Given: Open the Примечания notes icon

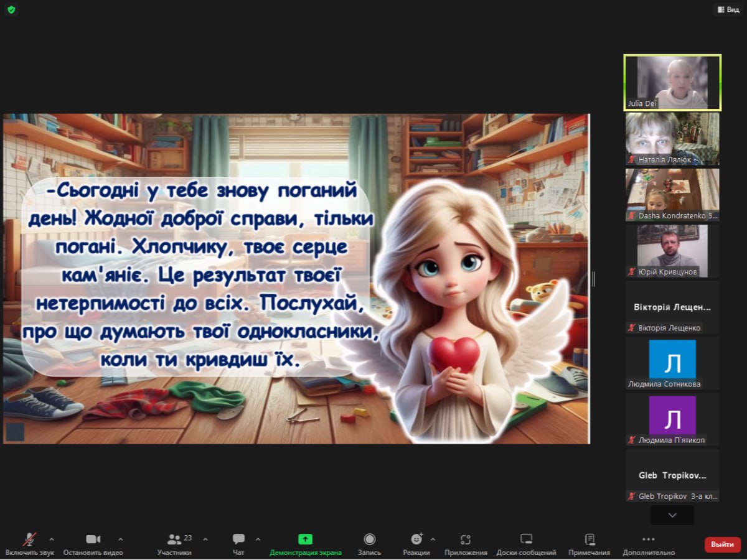Looking at the screenshot, I should (x=589, y=539).
